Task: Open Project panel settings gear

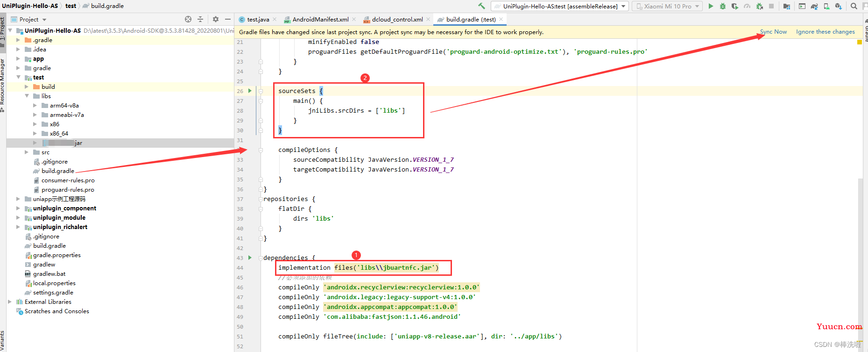Action: pyautogui.click(x=216, y=19)
